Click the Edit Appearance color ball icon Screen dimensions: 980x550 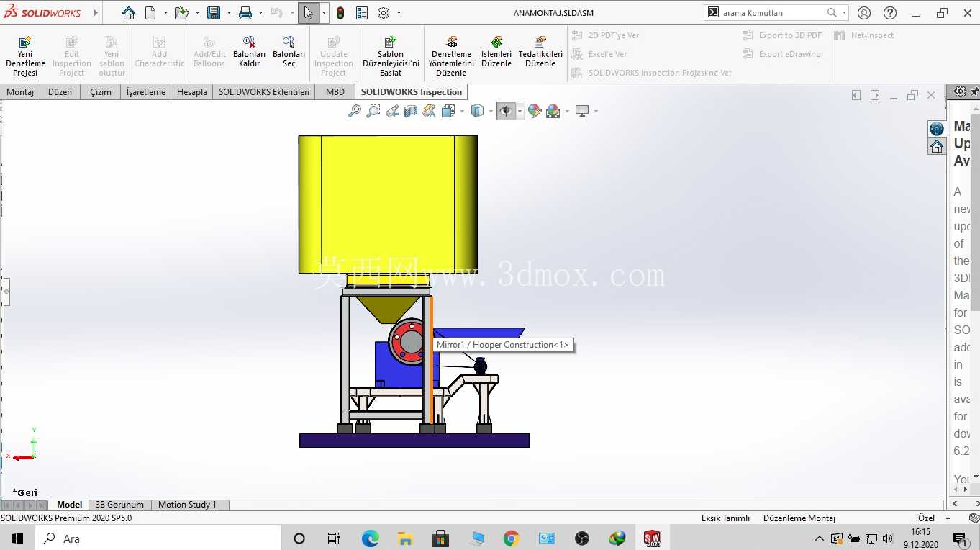[x=534, y=111]
